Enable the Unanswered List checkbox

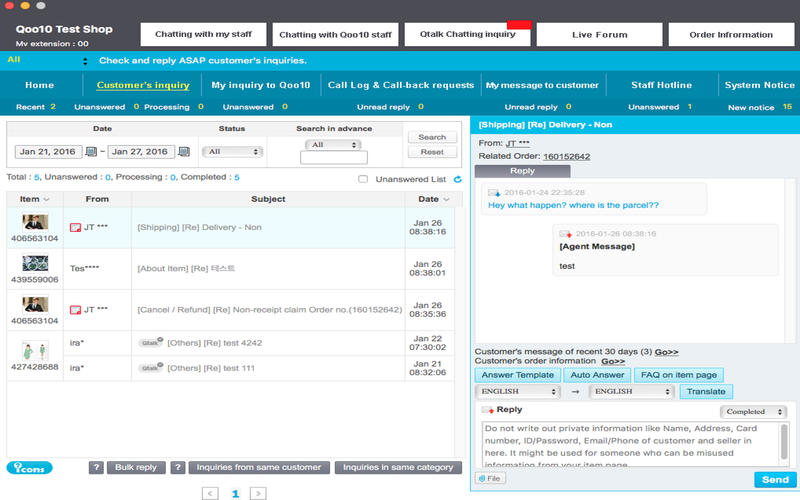point(363,179)
